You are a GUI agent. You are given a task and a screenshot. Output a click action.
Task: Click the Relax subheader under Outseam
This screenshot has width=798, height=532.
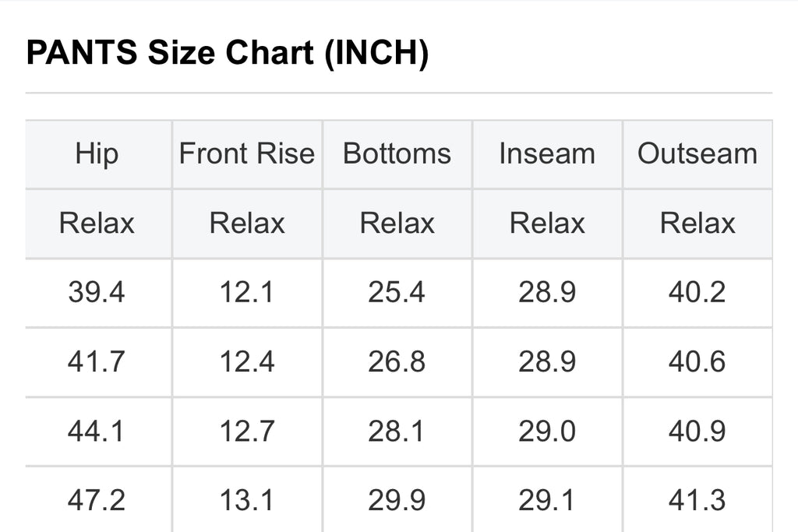697,224
